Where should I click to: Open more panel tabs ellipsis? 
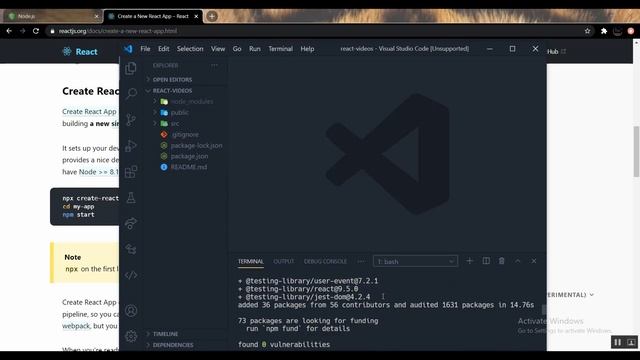point(361,261)
